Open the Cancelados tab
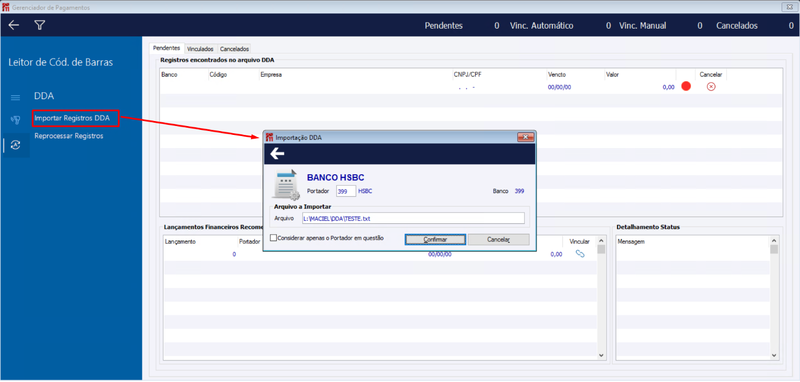Viewport: 800px width, 382px height. (x=234, y=49)
